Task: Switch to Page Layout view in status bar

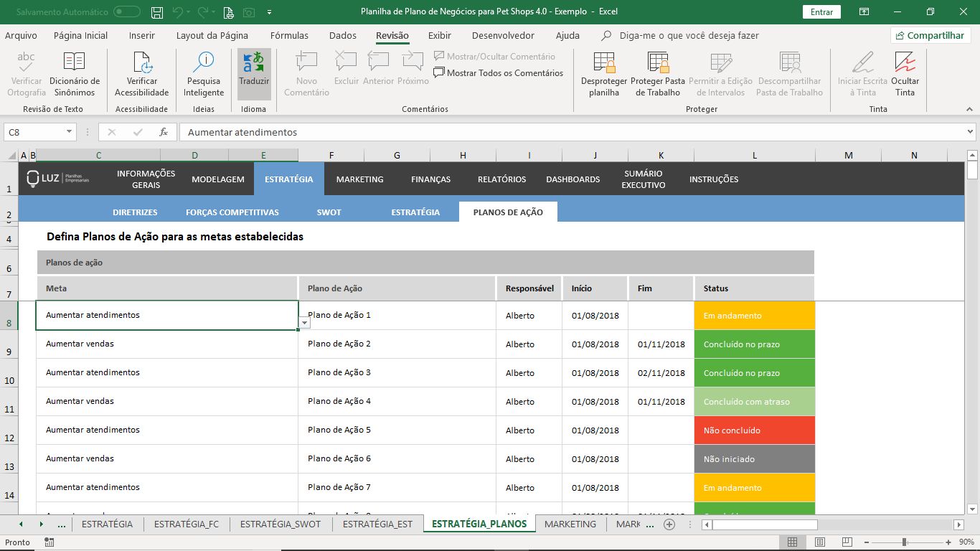Action: click(820, 542)
